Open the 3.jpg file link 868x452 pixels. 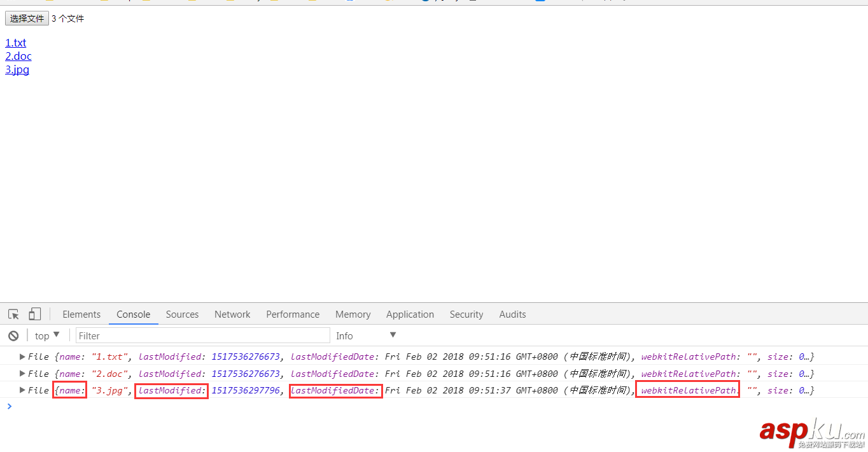[x=17, y=69]
